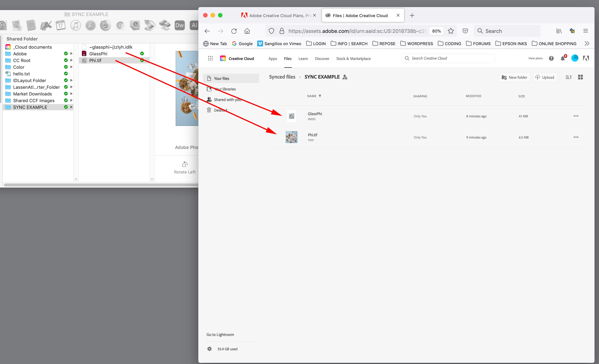Click the sort order icon

568,77
